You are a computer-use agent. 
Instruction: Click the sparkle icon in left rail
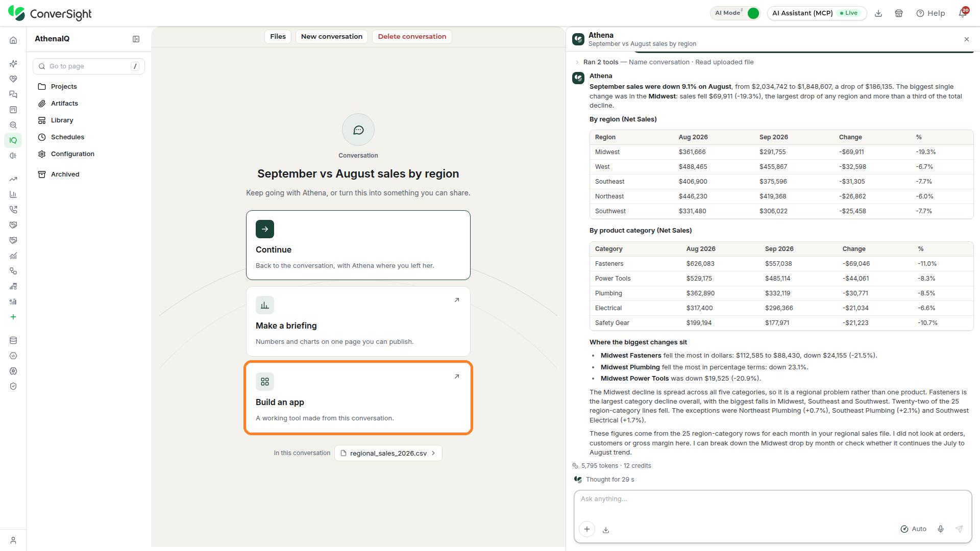coord(13,64)
